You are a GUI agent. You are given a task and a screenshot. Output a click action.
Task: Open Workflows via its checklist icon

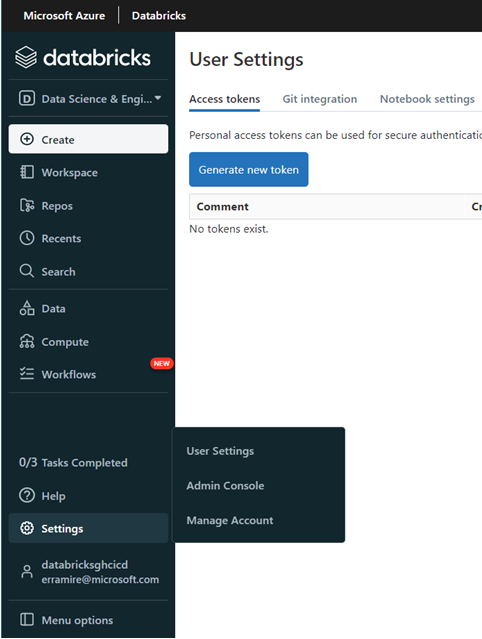[27, 374]
